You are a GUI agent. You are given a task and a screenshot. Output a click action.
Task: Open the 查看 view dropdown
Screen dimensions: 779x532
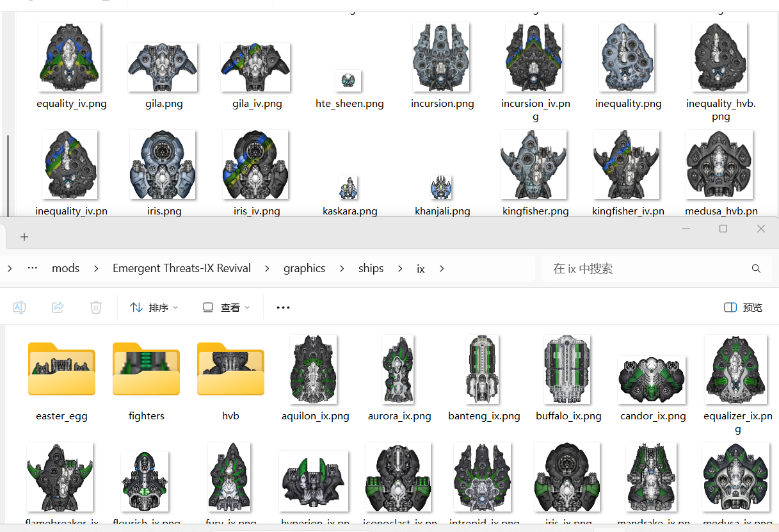(225, 307)
